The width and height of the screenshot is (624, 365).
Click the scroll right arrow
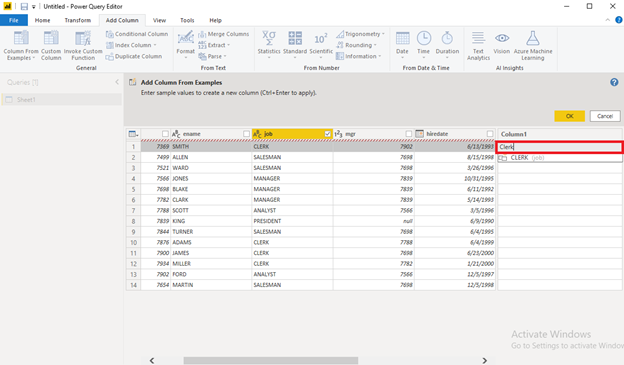[x=484, y=361]
